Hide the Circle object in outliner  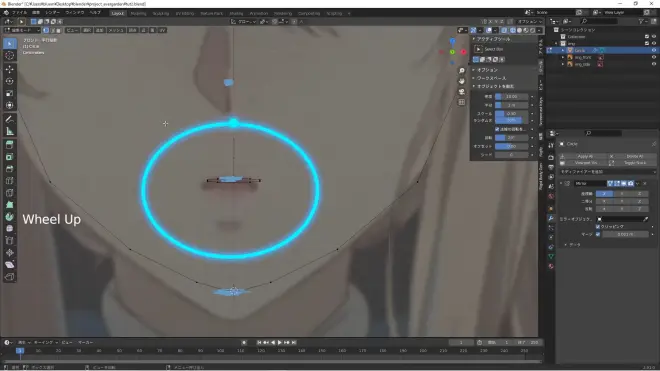654,50
